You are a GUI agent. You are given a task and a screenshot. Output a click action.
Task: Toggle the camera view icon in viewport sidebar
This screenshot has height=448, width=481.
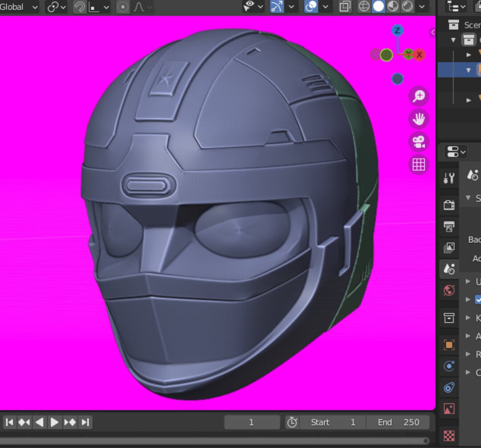coord(418,142)
